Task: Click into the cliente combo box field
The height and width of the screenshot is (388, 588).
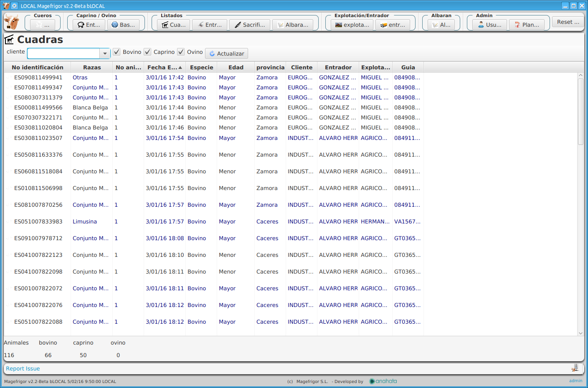Action: [x=63, y=53]
